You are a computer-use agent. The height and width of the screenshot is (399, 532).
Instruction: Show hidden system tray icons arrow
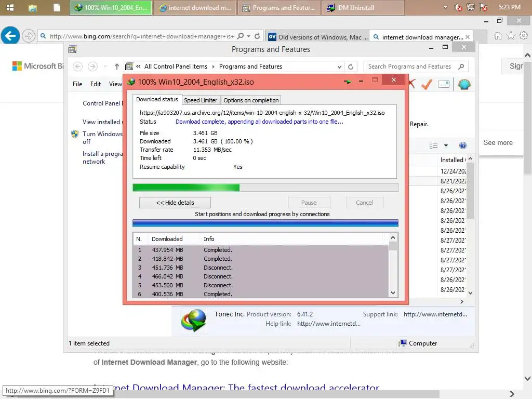click(x=445, y=7)
